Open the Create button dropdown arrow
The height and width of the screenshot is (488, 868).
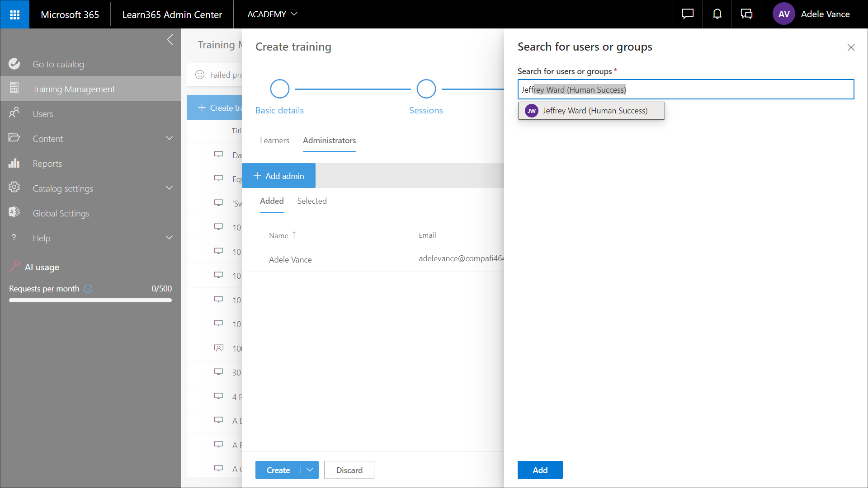(310, 470)
